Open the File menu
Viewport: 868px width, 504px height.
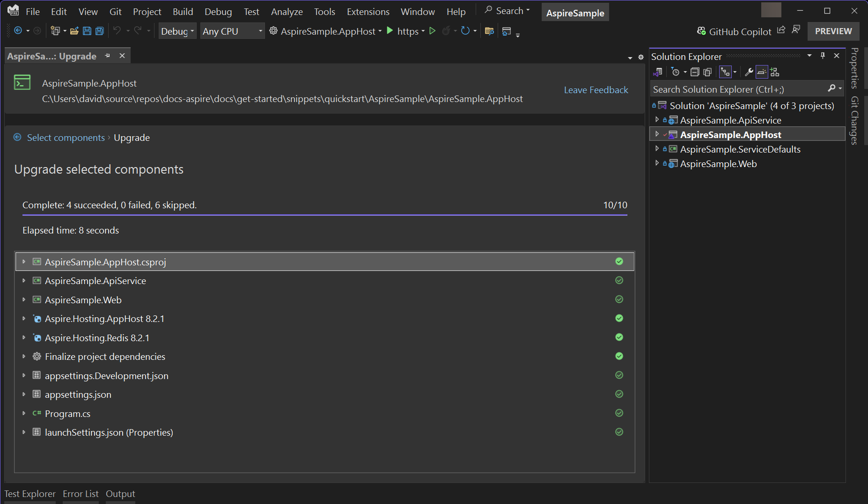coord(33,11)
